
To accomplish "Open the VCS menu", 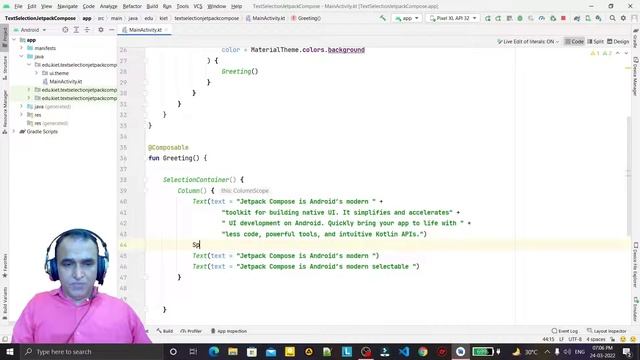I will pyautogui.click(x=198, y=6).
